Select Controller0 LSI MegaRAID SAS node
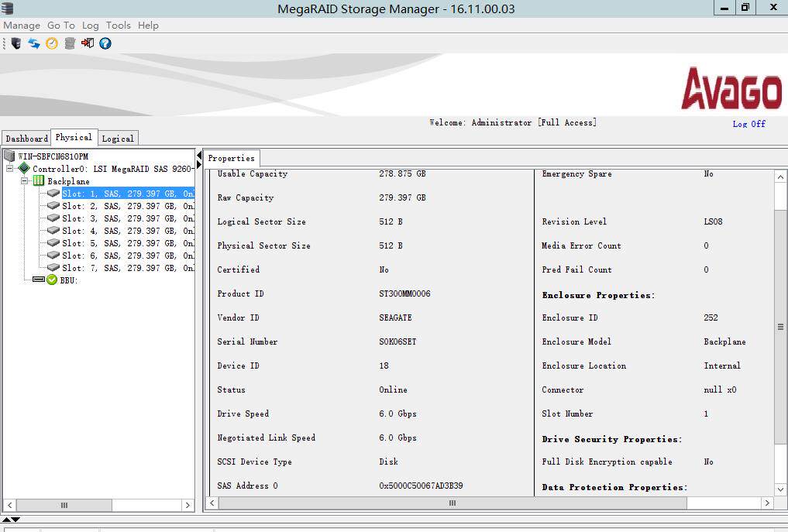Image resolution: width=788 pixels, height=532 pixels. 113,169
